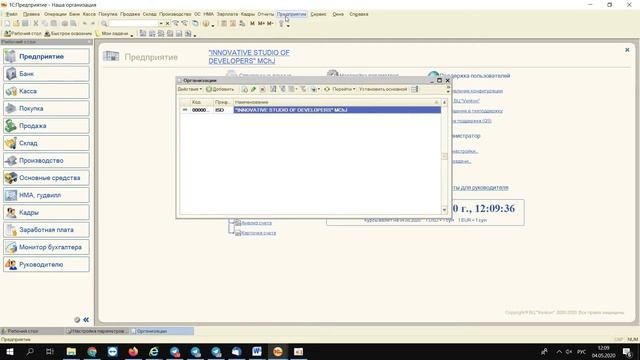Switch to Настройка параметров bottom tab

97,331
